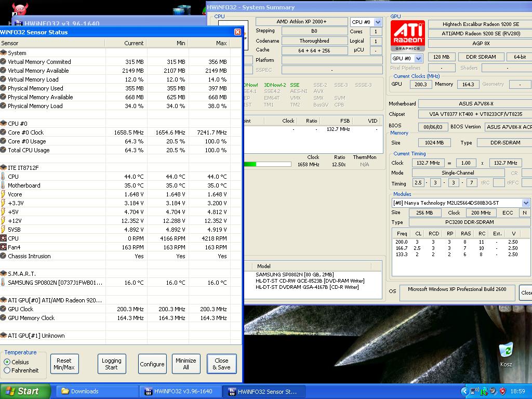Image resolution: width=532 pixels, height=399 pixels.
Task: Click the thermometer icon beside CPU temperature
Action: click(x=3, y=176)
